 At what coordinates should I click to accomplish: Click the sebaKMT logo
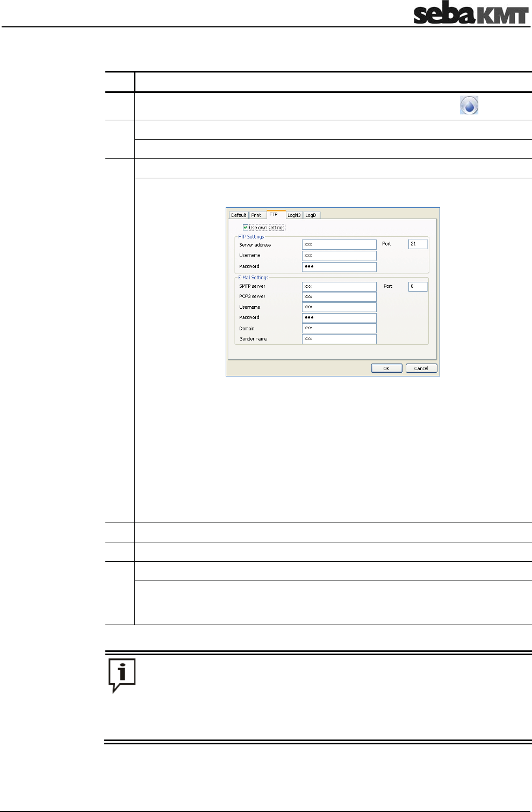click(x=471, y=13)
